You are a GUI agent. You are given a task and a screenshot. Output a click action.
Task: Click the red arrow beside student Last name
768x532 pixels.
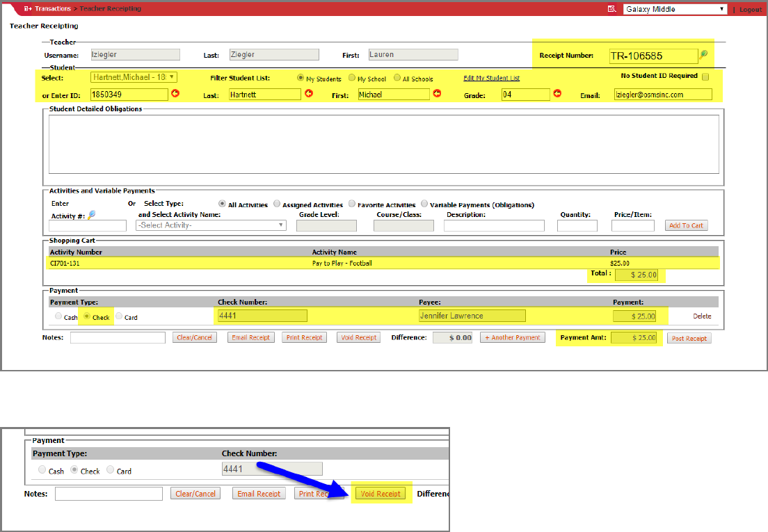click(309, 93)
